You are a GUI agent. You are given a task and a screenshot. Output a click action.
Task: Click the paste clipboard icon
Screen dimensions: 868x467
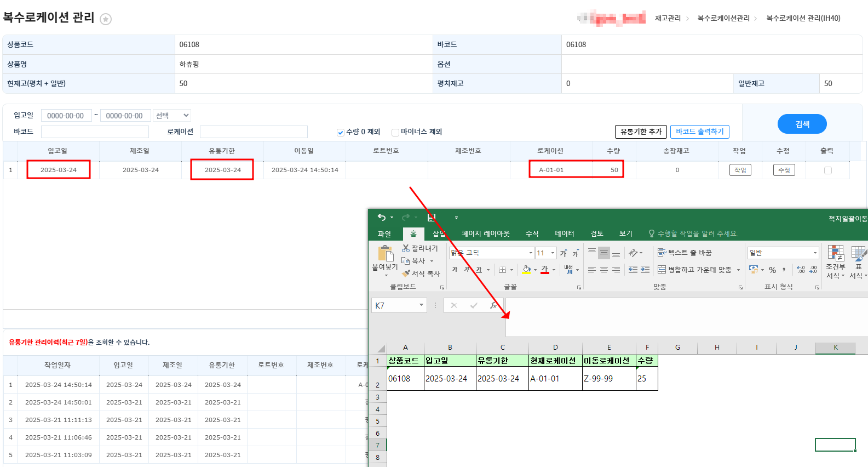pos(386,254)
